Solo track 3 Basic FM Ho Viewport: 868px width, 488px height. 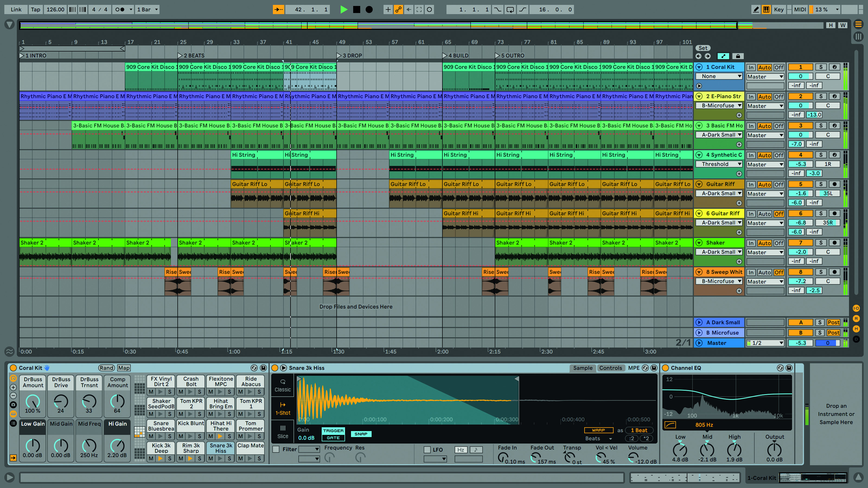coord(821,126)
